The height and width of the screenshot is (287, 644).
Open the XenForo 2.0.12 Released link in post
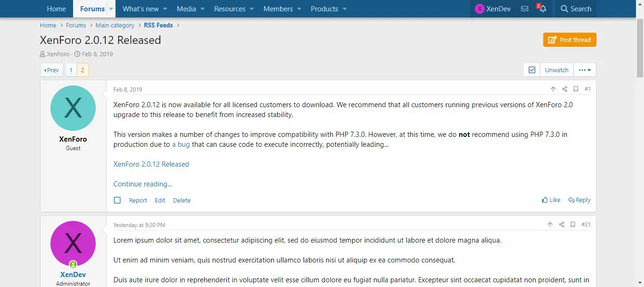(x=151, y=164)
